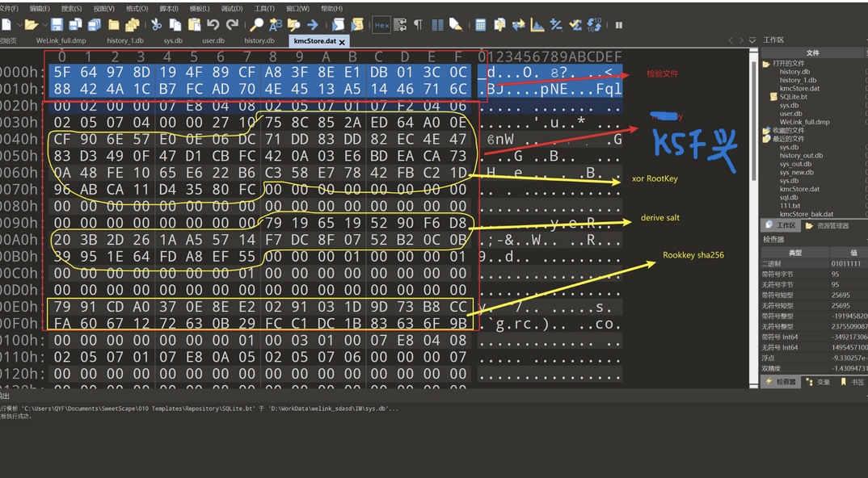Save the file with floppy icon

point(57,24)
